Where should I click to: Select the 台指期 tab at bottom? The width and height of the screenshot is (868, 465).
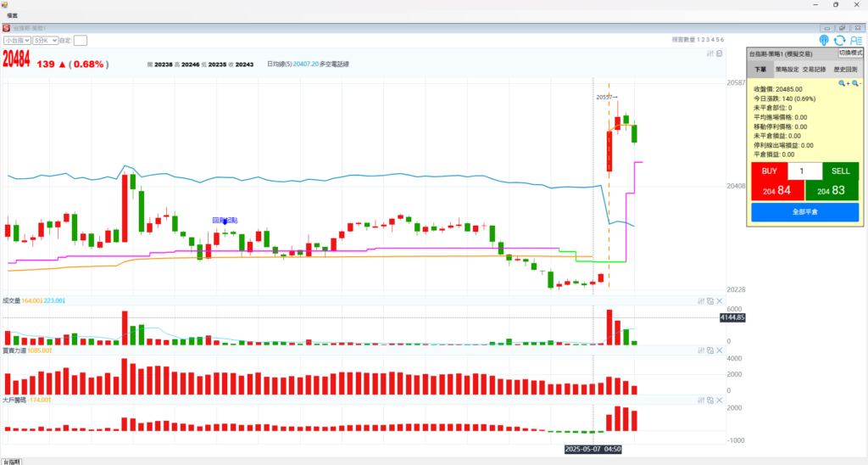(x=10, y=462)
